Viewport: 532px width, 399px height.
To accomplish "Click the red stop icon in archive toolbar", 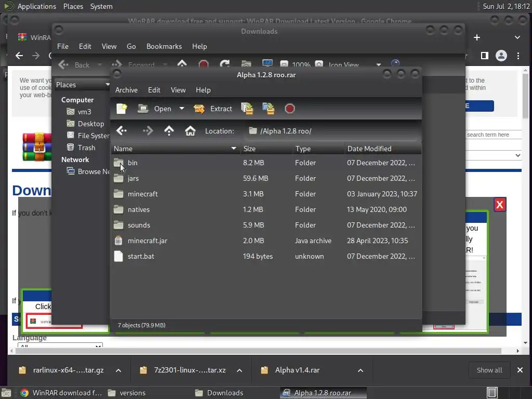I will point(290,109).
